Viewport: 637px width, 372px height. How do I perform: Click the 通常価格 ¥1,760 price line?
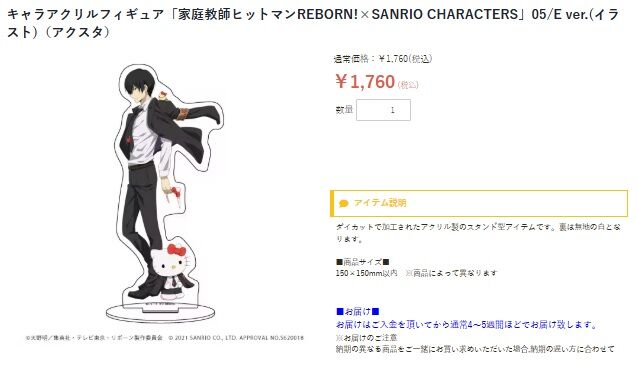click(383, 59)
